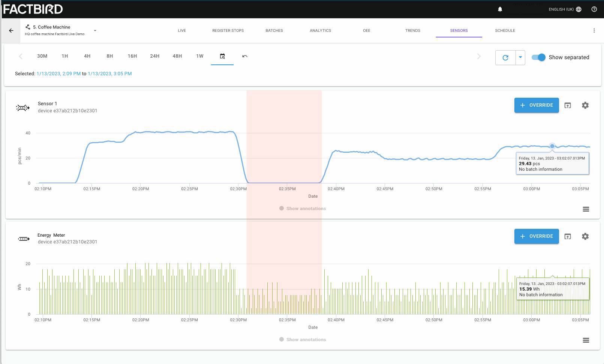Select the 24H time range
Viewport: 604px width, 364px height.
(155, 56)
